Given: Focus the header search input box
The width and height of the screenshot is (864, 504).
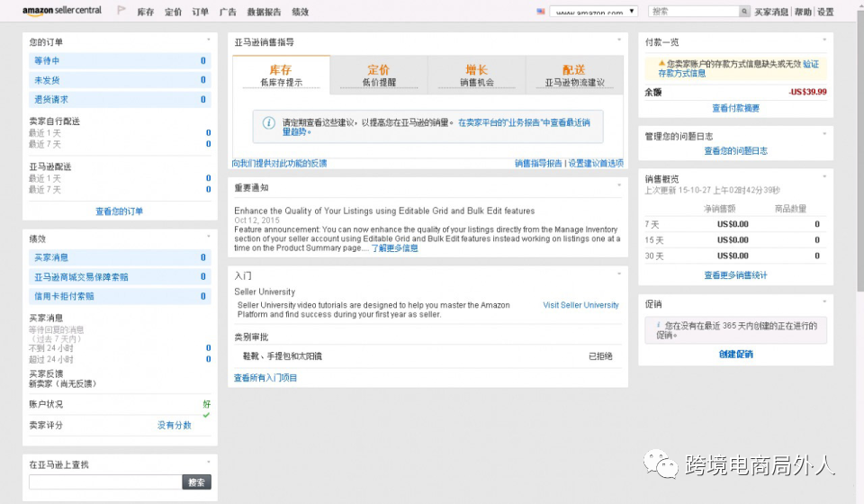Looking at the screenshot, I should pyautogui.click(x=694, y=11).
